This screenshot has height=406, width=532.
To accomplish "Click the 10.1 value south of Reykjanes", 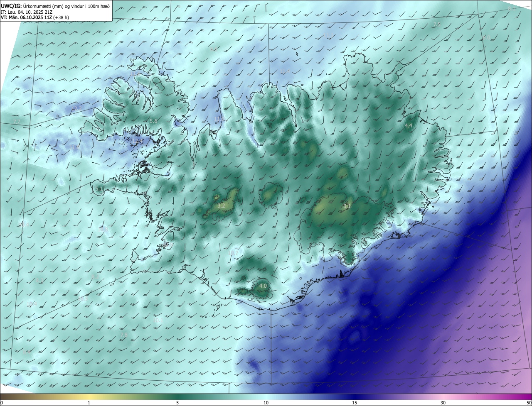I will 158,320.
